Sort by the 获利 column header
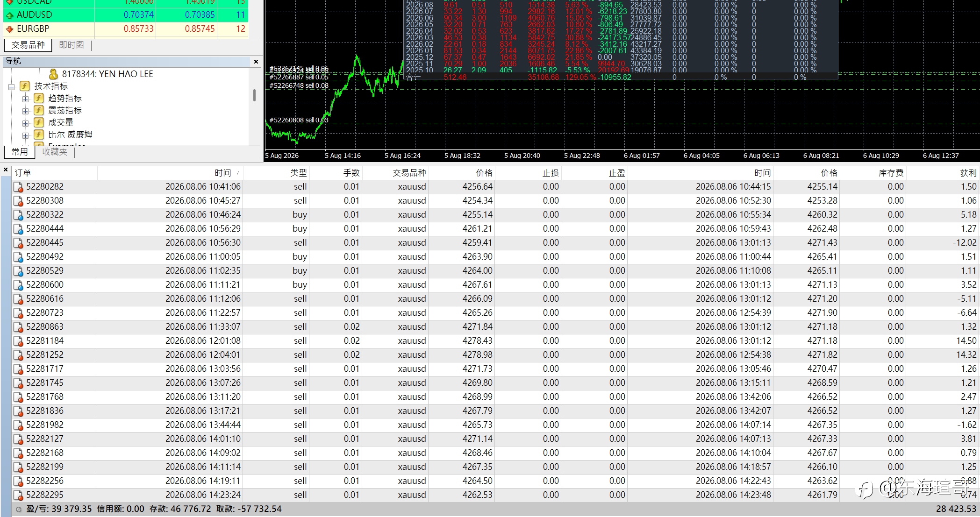 (942, 173)
